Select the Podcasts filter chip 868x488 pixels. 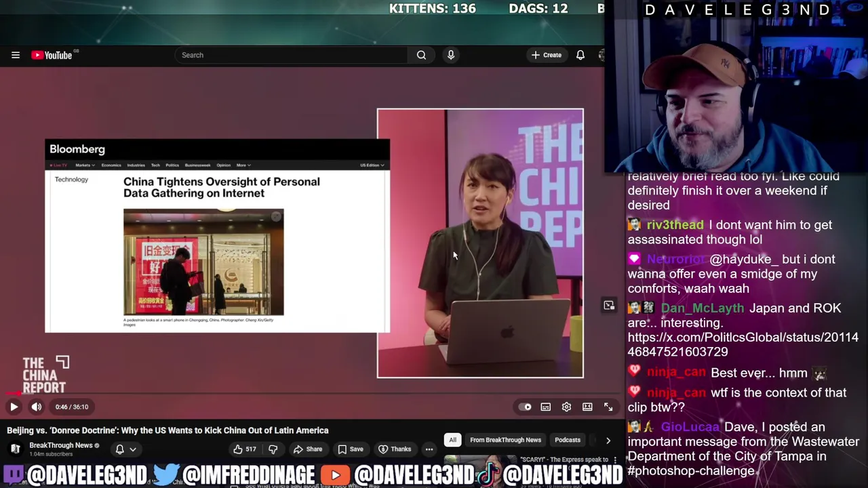click(568, 440)
